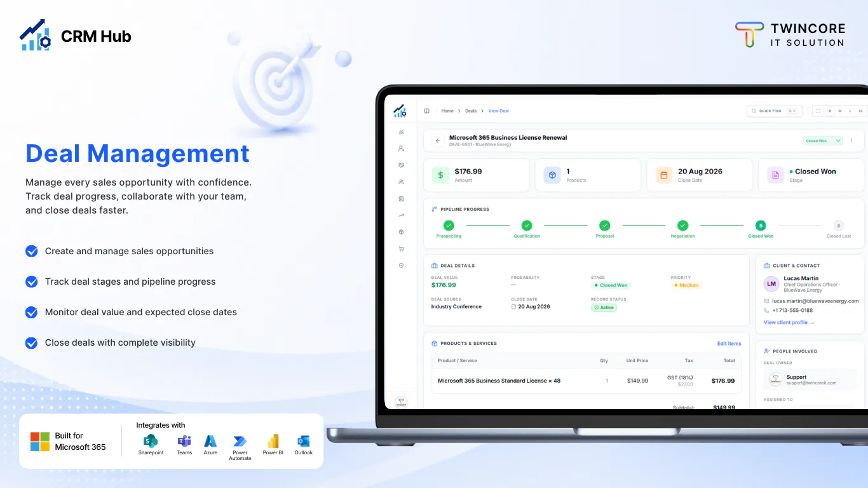Click the Product / Service column header

point(458,361)
